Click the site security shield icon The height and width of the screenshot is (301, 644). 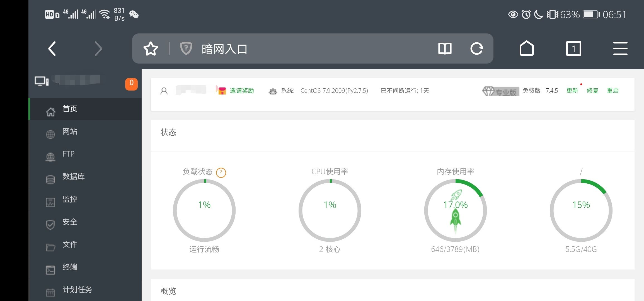click(x=186, y=49)
